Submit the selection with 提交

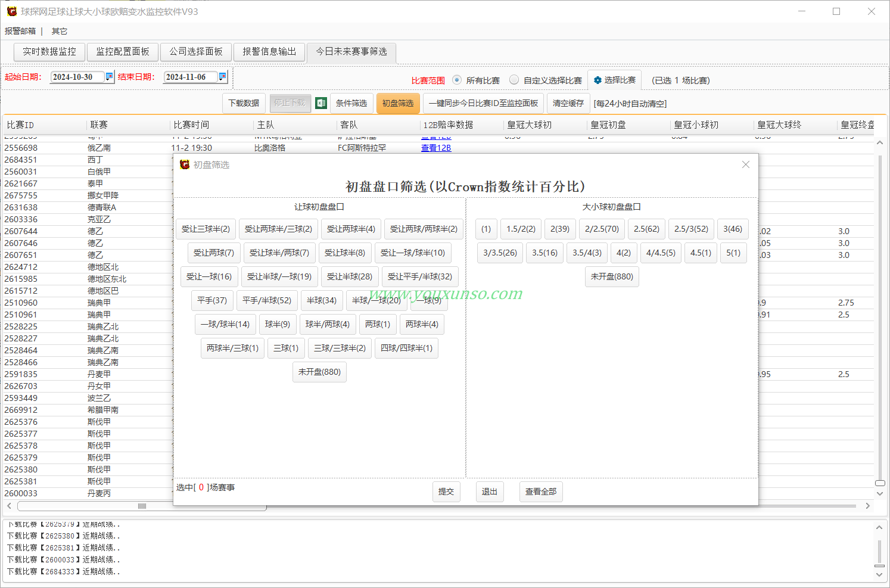tap(446, 491)
